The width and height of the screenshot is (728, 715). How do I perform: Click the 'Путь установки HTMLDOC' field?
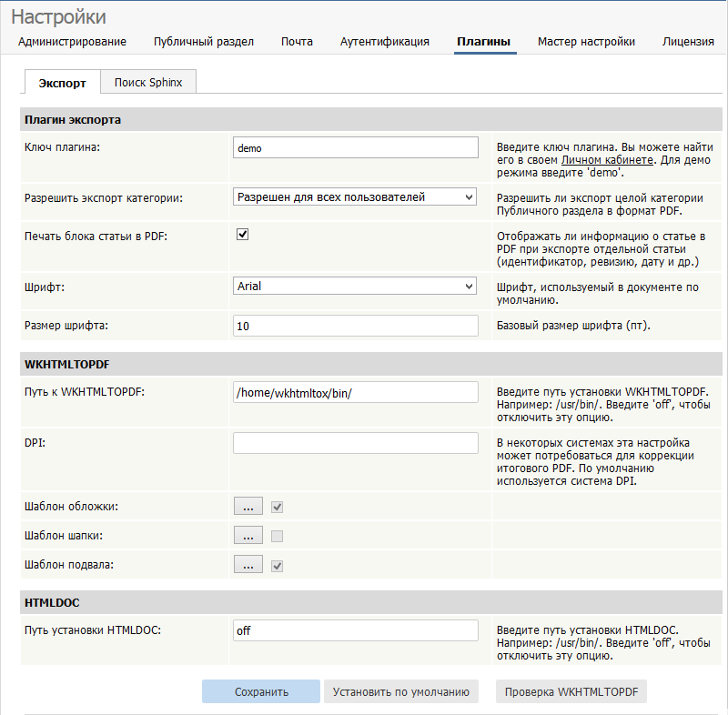point(356,630)
